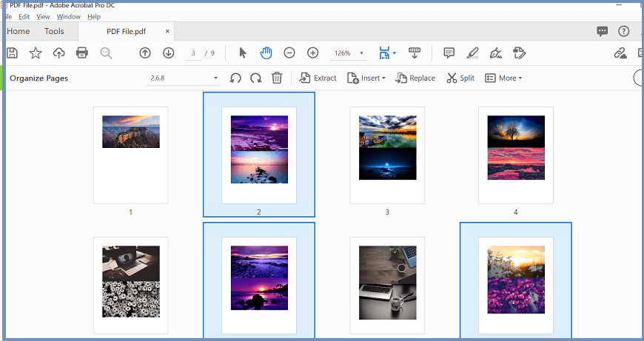Click the current page number field
644x341 pixels.
(193, 53)
